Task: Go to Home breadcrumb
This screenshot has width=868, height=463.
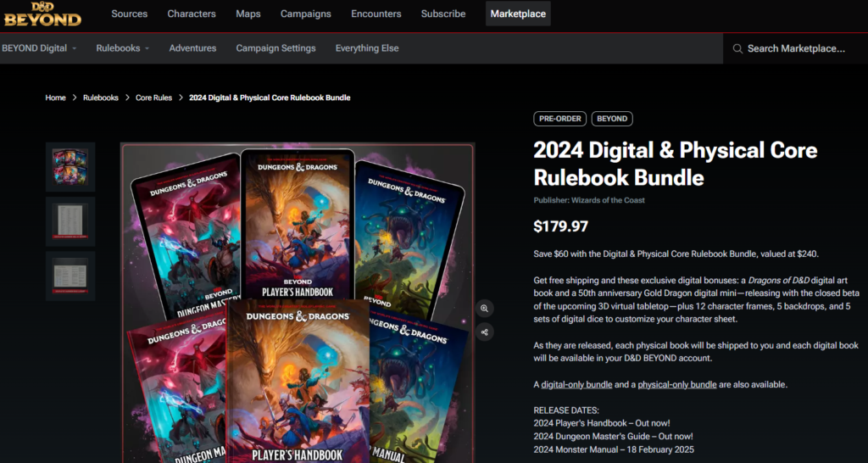Action: (55, 98)
